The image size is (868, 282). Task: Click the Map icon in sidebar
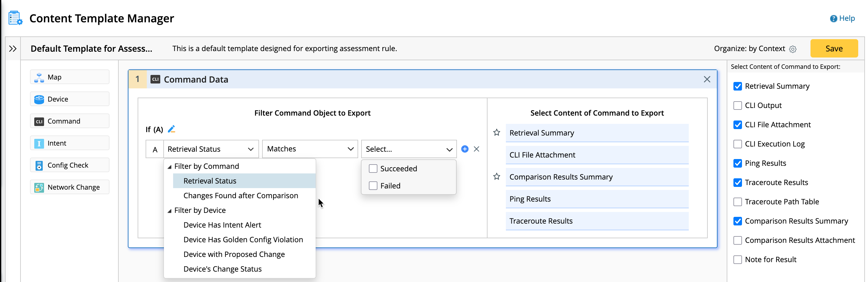[39, 77]
